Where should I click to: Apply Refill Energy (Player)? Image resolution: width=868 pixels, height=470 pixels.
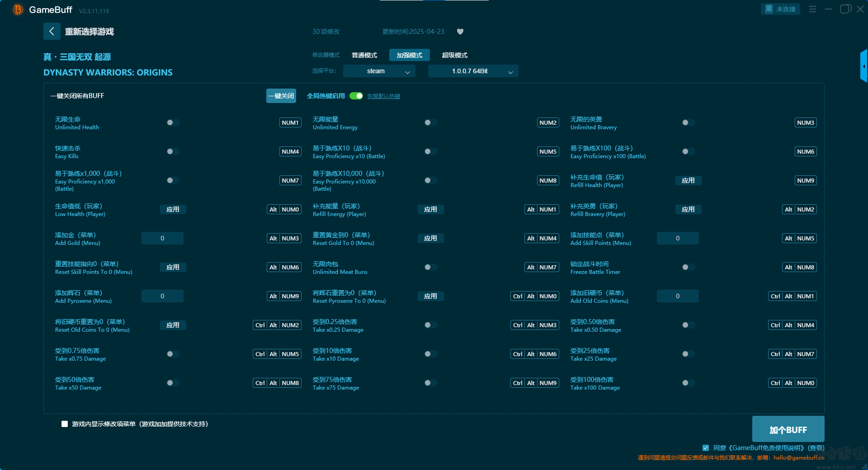point(430,209)
